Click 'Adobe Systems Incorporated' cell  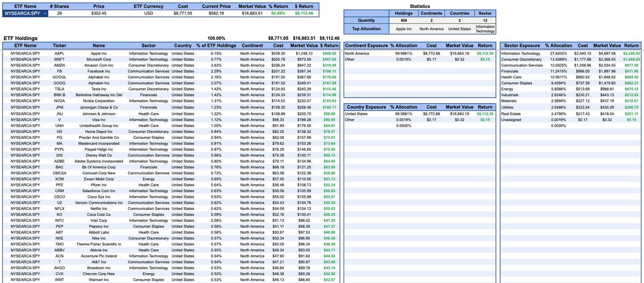(98, 161)
